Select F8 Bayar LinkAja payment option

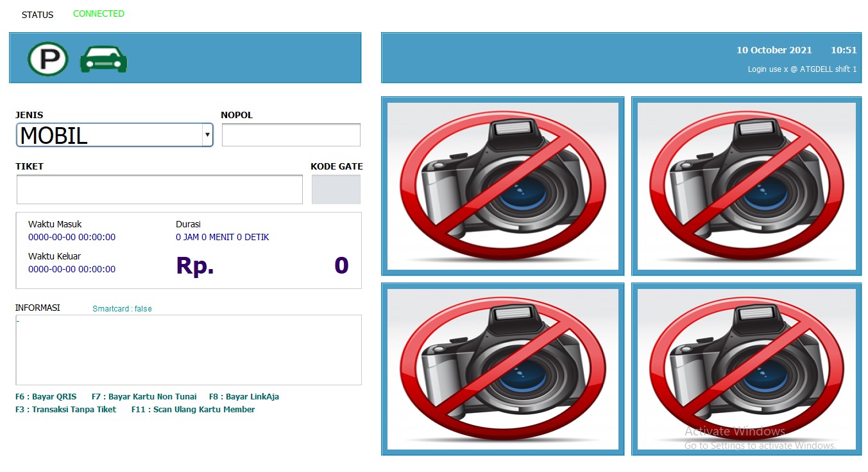244,397
